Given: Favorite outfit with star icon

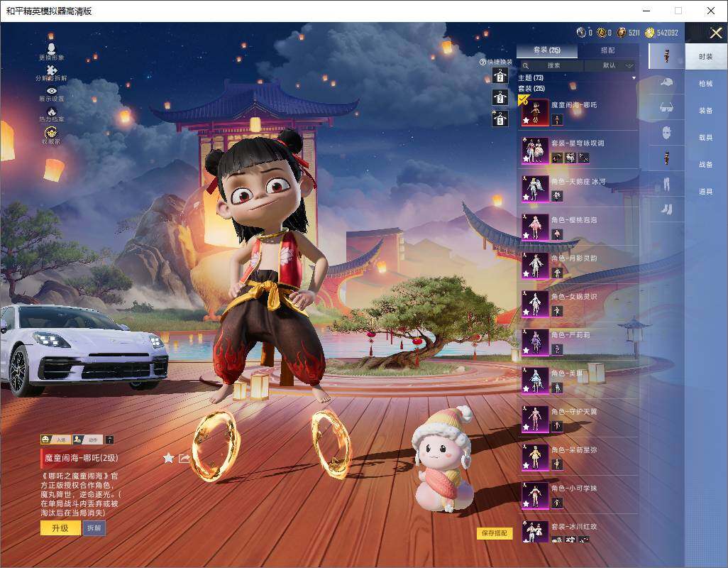Looking at the screenshot, I should tap(169, 459).
